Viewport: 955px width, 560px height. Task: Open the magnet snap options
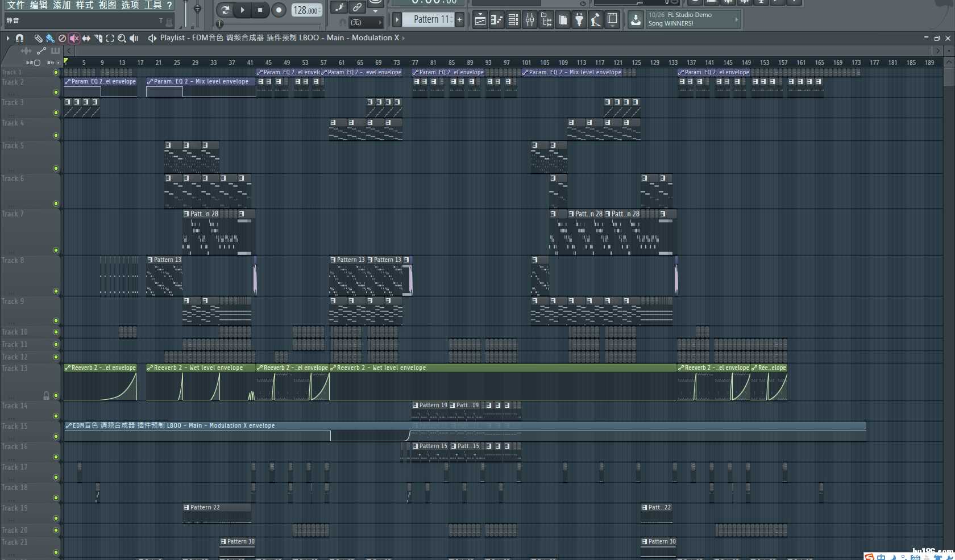coord(19,38)
